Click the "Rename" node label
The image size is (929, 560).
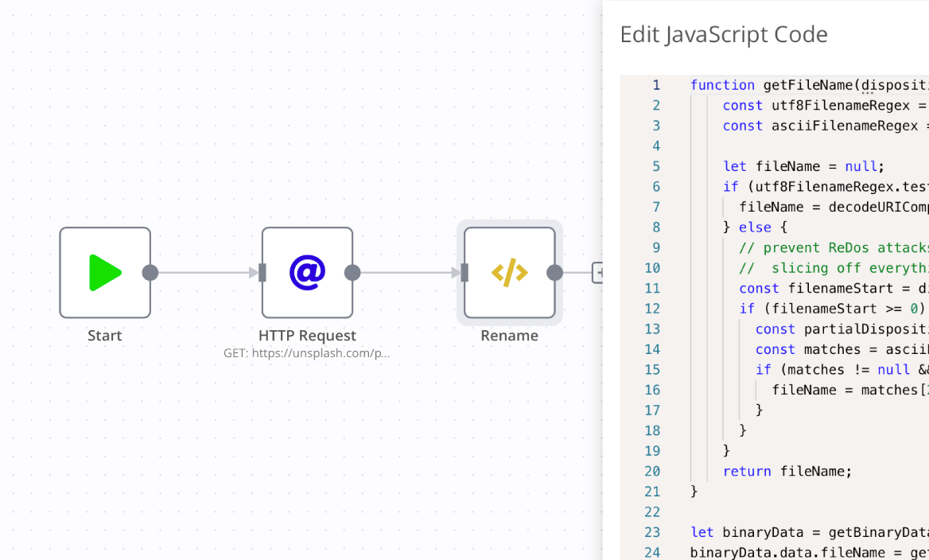coord(509,336)
